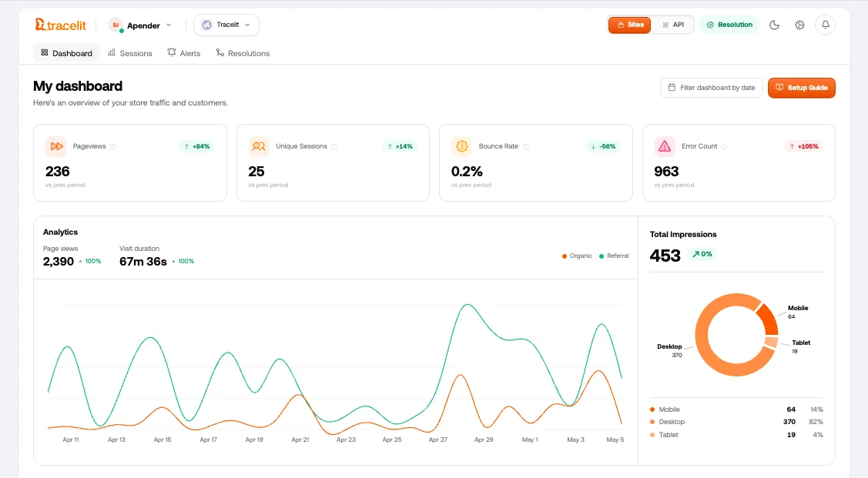868x478 pixels.
Task: Click the Unique Sessions users icon
Action: [259, 146]
